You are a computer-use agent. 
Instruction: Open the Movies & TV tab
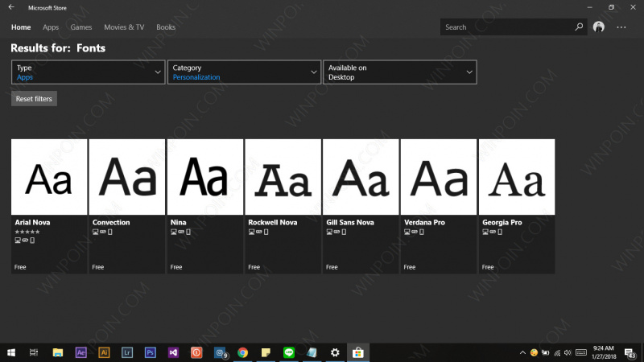(x=124, y=27)
